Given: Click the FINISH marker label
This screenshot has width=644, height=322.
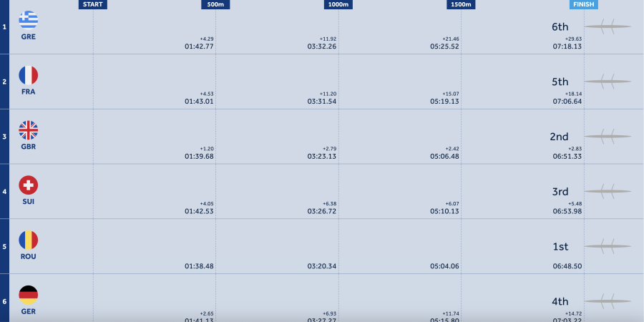Looking at the screenshot, I should [x=584, y=4].
